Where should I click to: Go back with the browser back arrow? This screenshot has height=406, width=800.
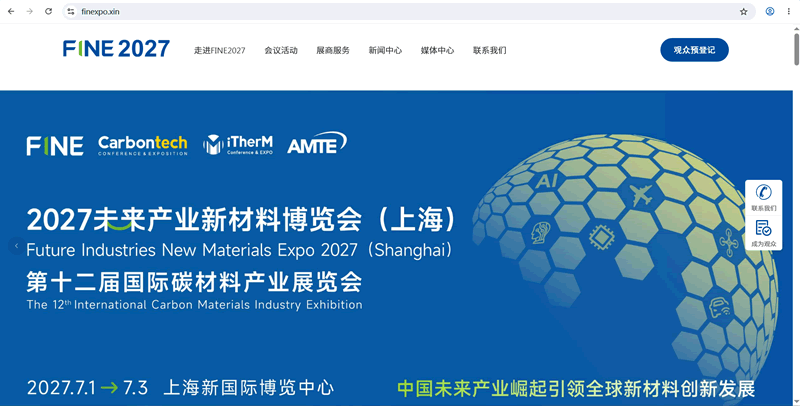(11, 11)
